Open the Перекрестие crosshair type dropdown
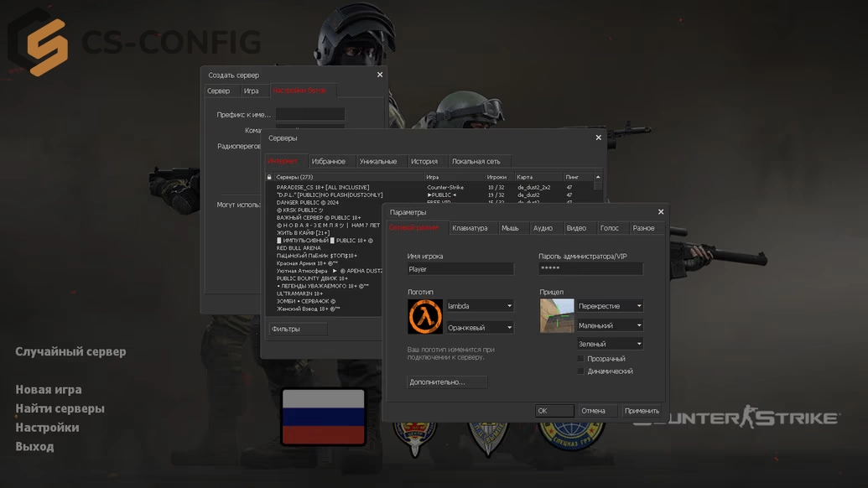868x488 pixels. pos(610,306)
